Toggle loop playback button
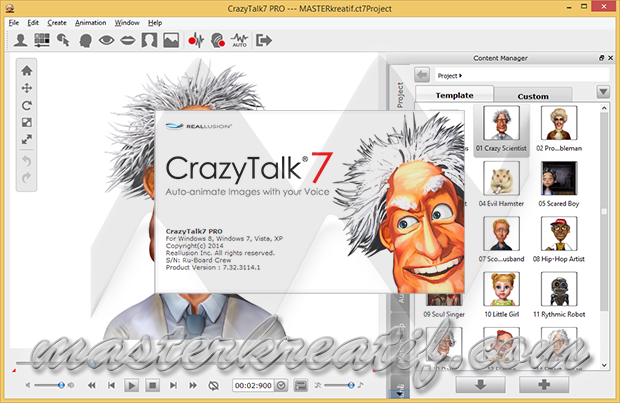This screenshot has height=403, width=620. click(213, 385)
